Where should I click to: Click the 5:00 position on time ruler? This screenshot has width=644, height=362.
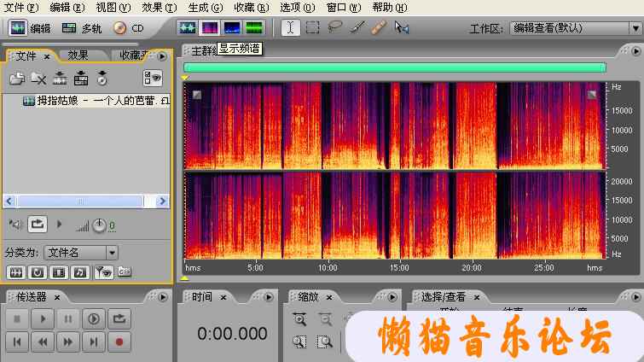(x=255, y=267)
